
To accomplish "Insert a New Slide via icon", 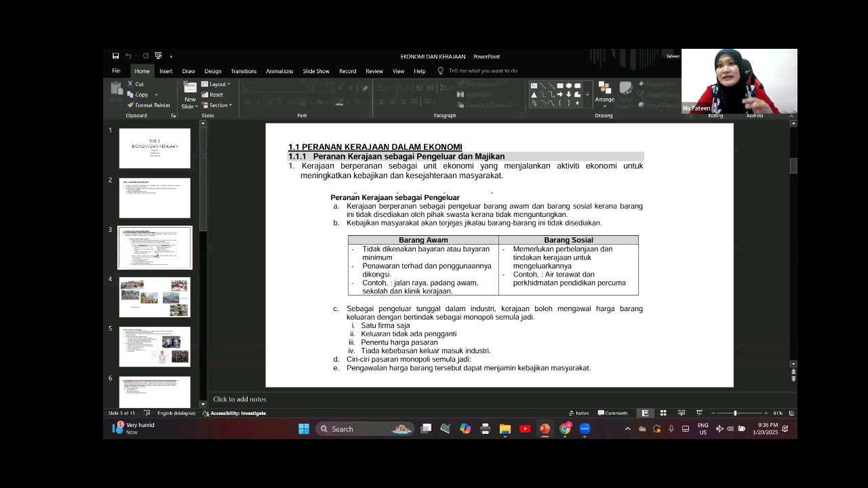I will coord(190,89).
